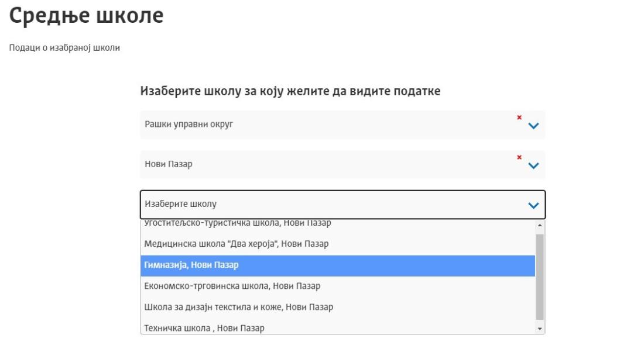Image resolution: width=644 pixels, height=342 pixels.
Task: Click the scrollbar down arrow in school list
Action: [x=540, y=329]
